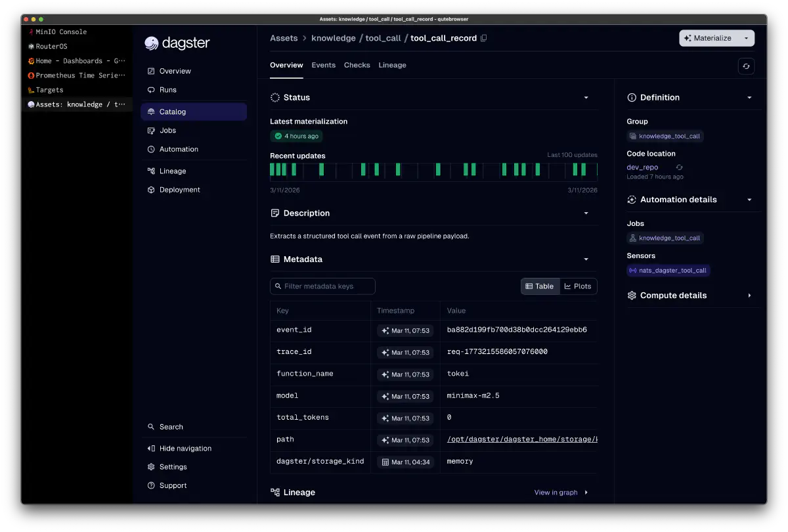Click the Catalog sidebar icon
This screenshot has height=532, width=788.
(152, 112)
